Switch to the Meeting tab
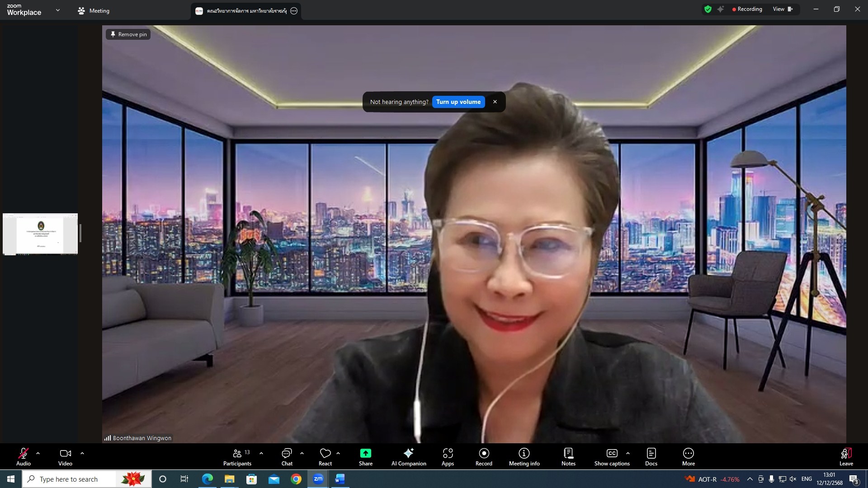 coord(94,11)
